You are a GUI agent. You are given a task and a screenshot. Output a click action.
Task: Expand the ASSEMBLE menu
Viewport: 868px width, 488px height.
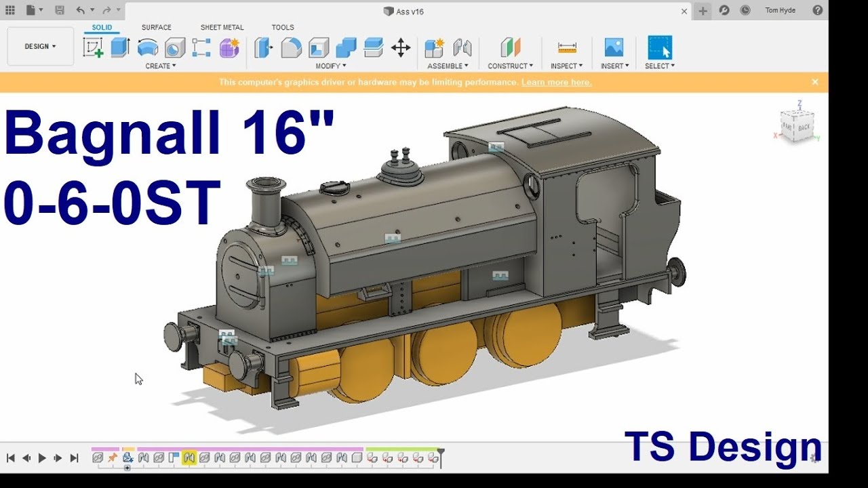[x=448, y=66]
